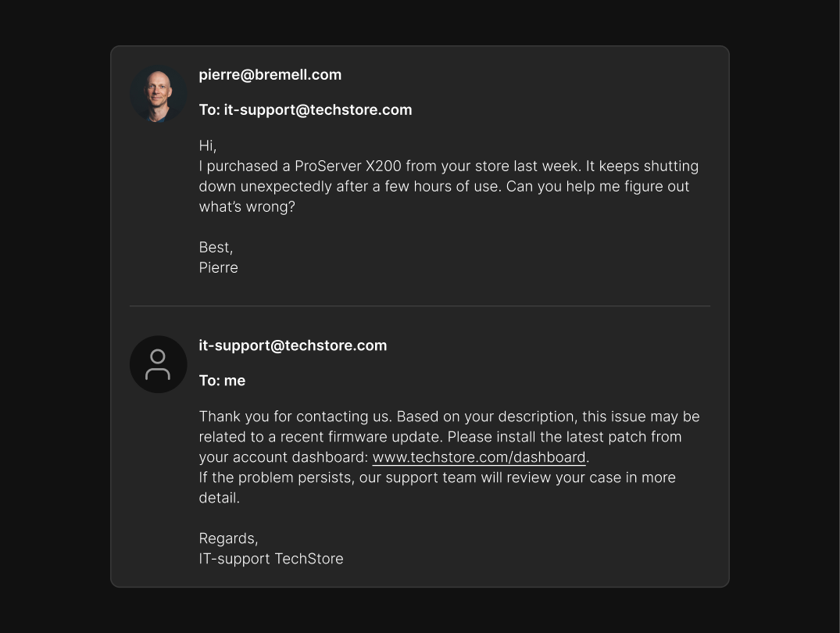
Task: Open the www.techstore.com/dashboard link
Action: (x=478, y=457)
